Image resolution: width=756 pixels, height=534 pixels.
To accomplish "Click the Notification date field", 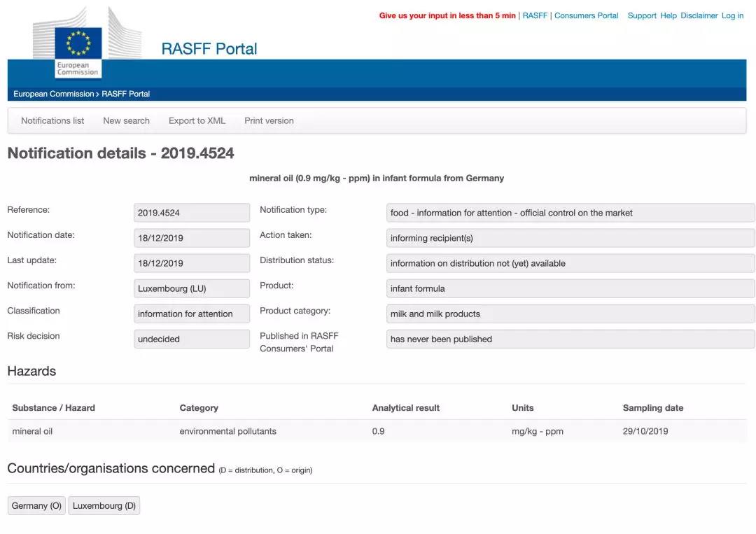I will (191, 238).
